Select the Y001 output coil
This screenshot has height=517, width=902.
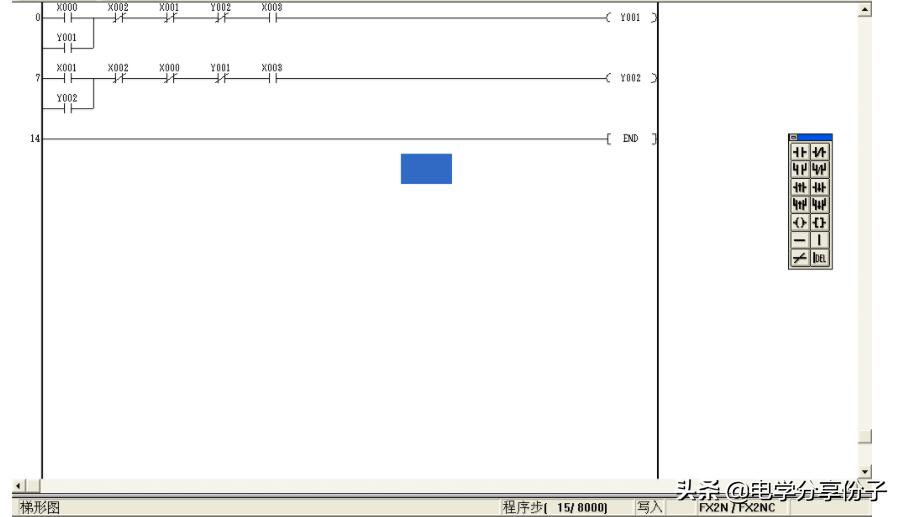pos(630,18)
